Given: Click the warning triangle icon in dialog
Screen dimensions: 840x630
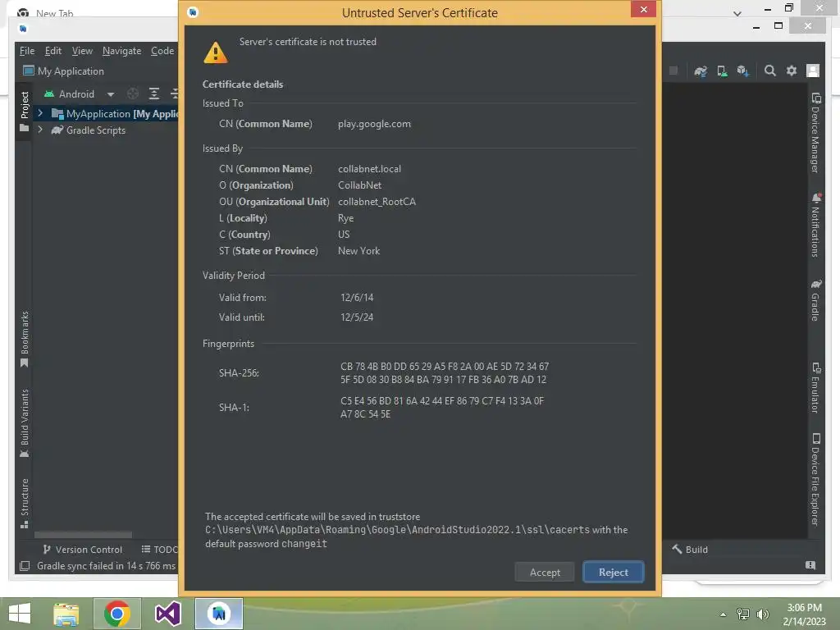Looking at the screenshot, I should point(216,53).
